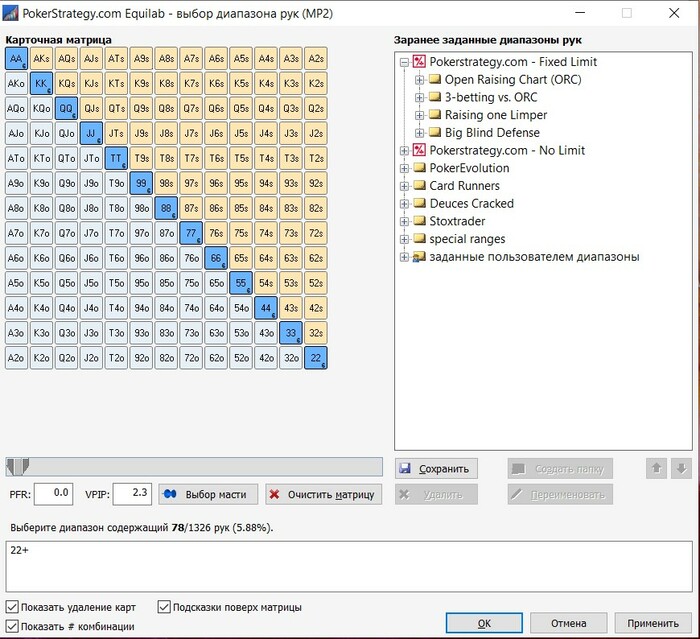This screenshot has height=639, width=700.
Task: Select Deuces Cracked tree label
Action: click(x=471, y=204)
